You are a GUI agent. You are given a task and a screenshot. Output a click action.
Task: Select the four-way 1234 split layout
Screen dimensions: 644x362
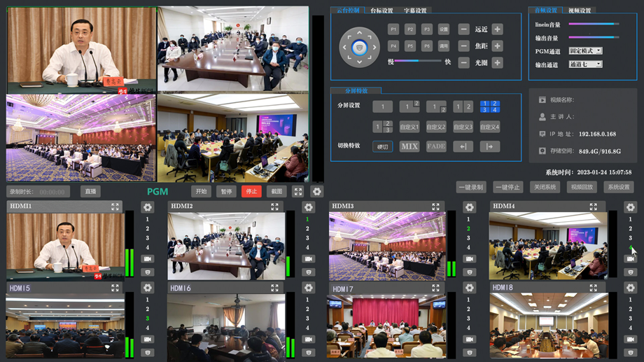click(x=489, y=106)
